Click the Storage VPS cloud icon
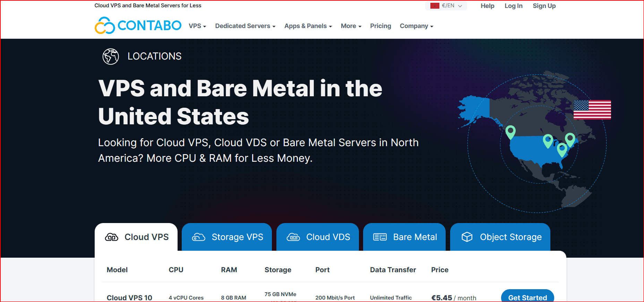Viewport: 644px width, 302px height. click(x=199, y=237)
